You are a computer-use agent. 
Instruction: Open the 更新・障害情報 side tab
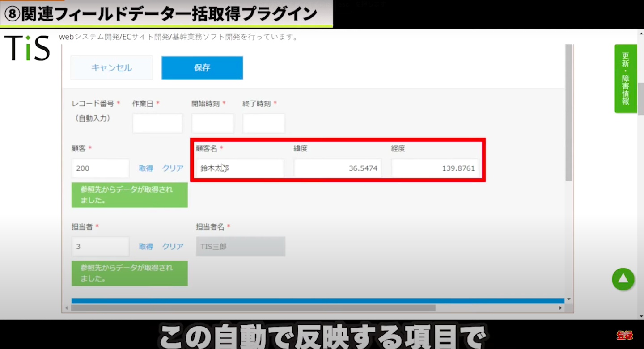(x=625, y=79)
